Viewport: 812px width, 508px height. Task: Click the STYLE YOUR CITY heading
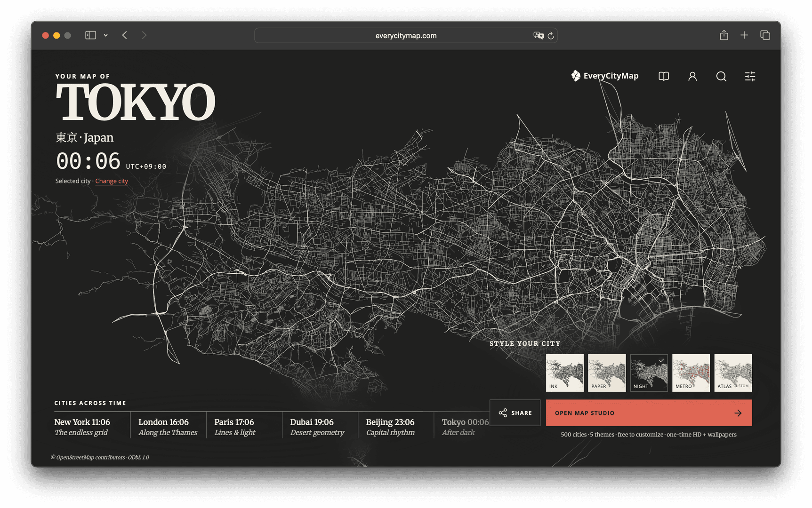pyautogui.click(x=525, y=344)
